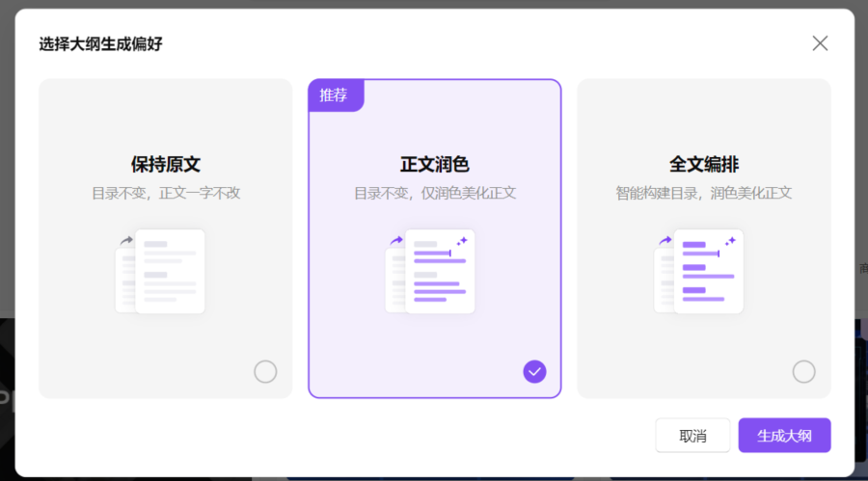Select the 全文编排 radio button
868x481 pixels.
803,371
